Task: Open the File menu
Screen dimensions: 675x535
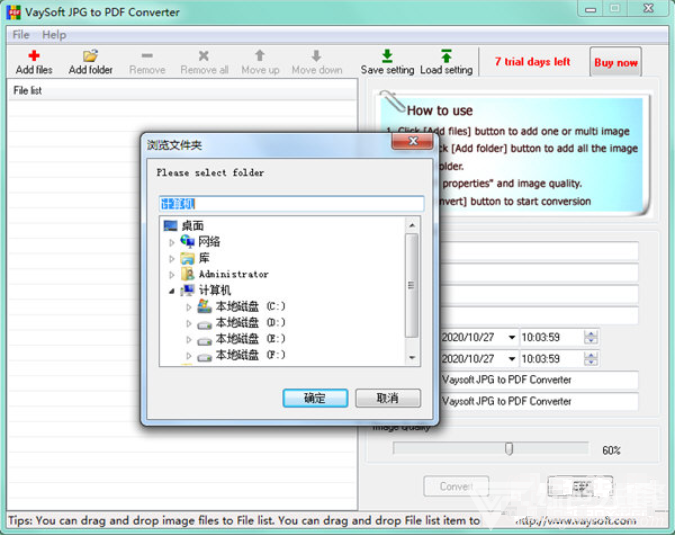Action: tap(21, 35)
